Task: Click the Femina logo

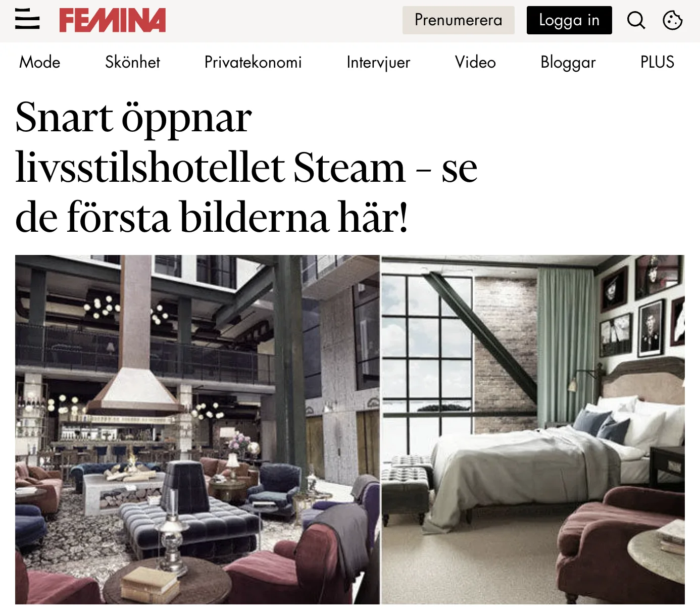Action: [x=113, y=20]
